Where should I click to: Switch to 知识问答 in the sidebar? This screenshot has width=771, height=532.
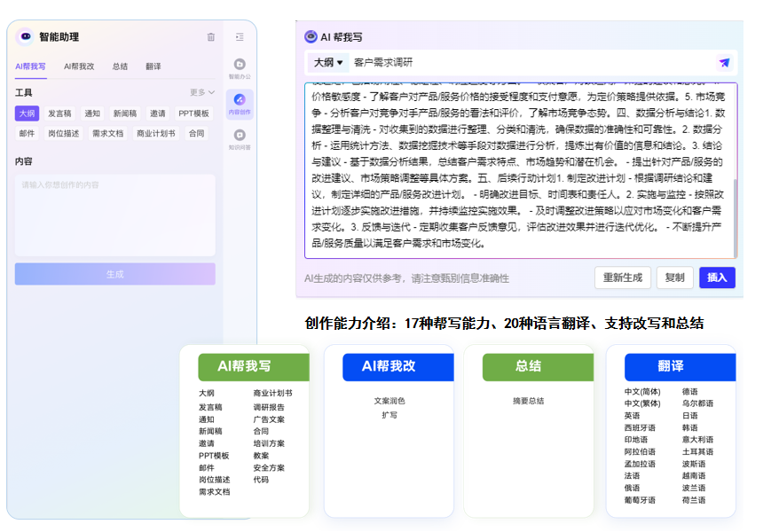pyautogui.click(x=239, y=135)
